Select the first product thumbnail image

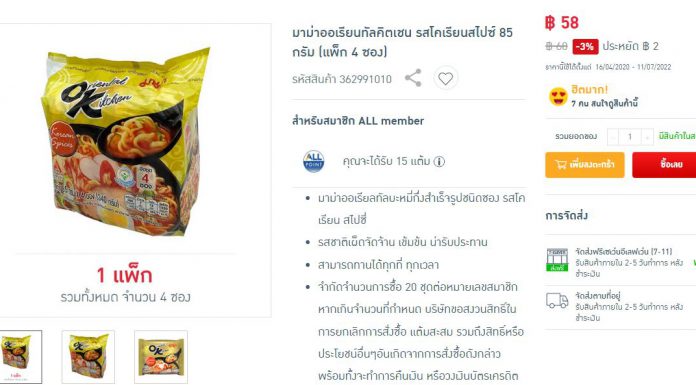pos(20,357)
